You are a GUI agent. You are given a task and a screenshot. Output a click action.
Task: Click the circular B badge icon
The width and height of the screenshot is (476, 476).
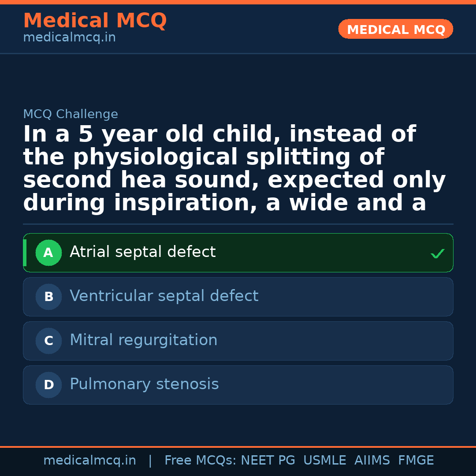coord(48,297)
